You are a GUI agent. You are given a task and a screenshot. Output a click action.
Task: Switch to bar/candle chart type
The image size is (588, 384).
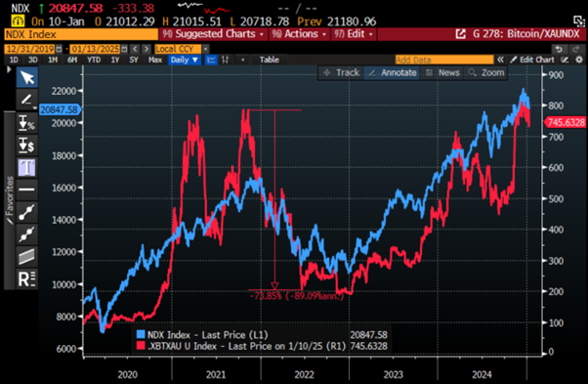pos(226,60)
